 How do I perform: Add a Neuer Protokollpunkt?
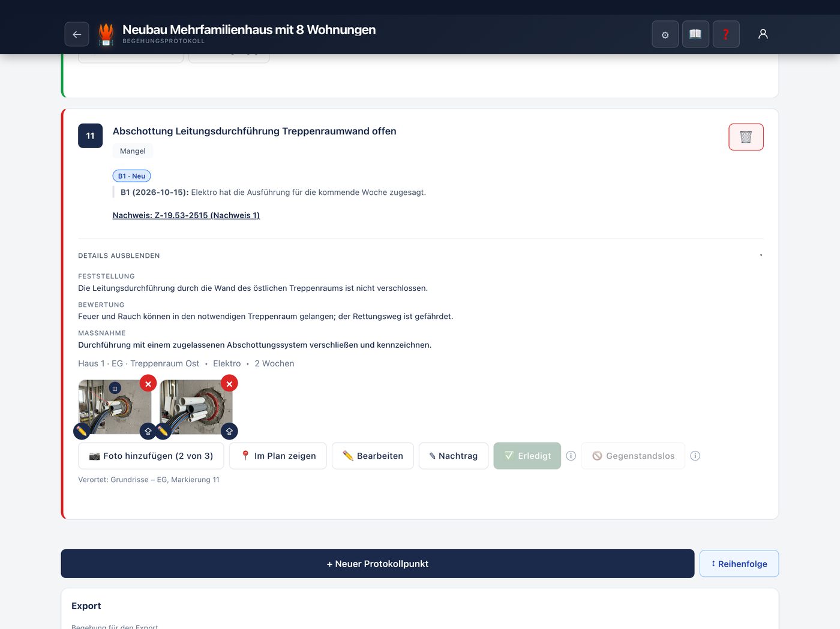[377, 564]
